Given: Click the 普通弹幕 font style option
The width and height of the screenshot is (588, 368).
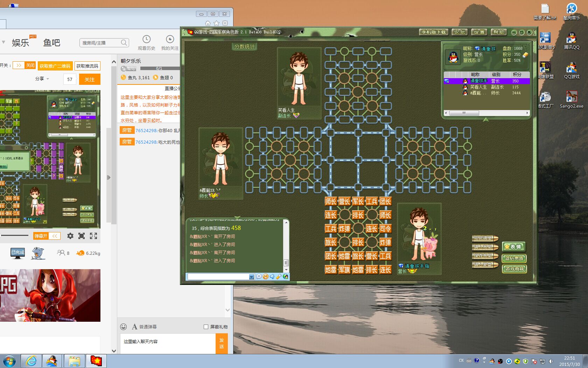Looking at the screenshot, I should 144,327.
